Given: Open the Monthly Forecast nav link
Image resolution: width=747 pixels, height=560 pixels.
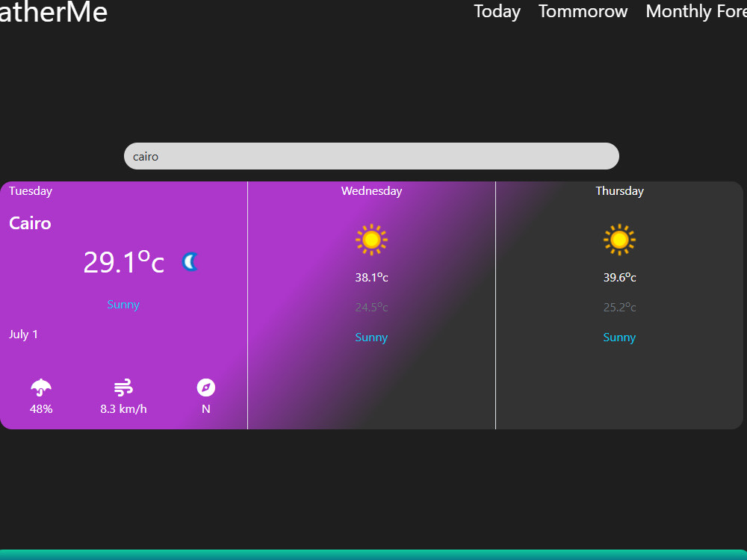Looking at the screenshot, I should 696,11.
